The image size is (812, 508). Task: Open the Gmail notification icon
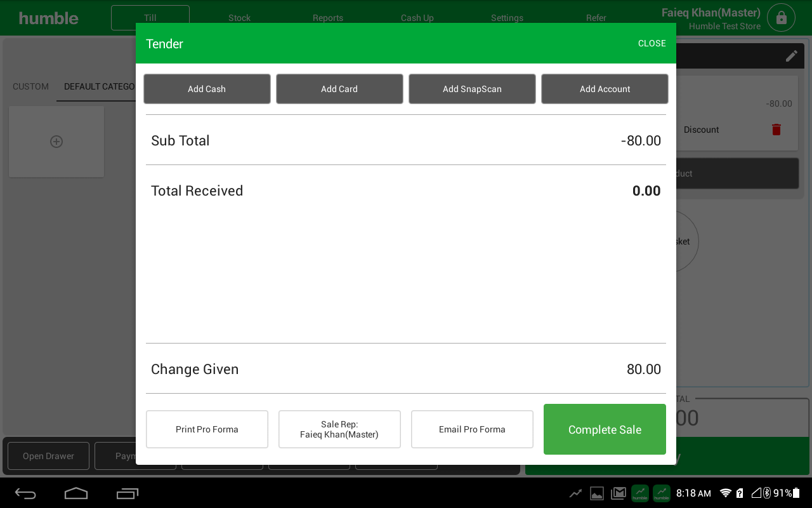618,493
